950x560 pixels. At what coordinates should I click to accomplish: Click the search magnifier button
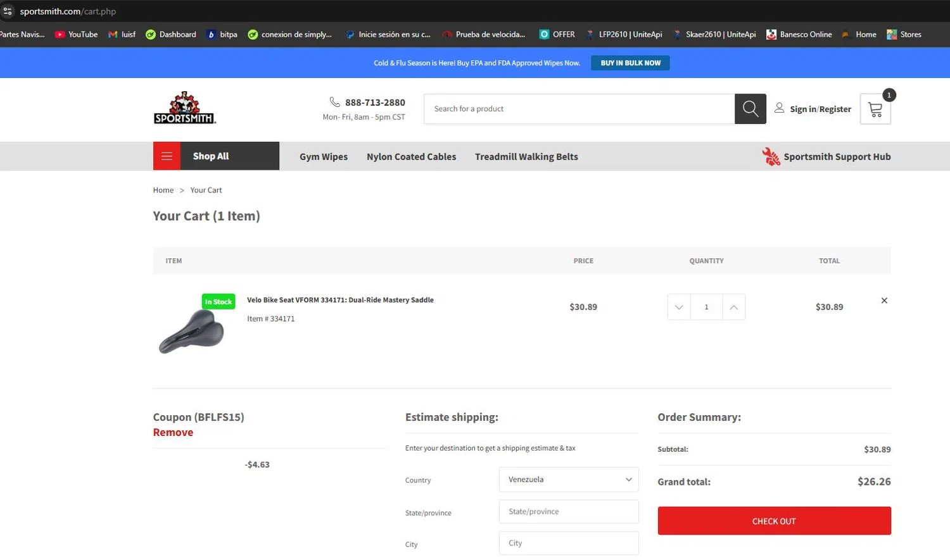coord(750,109)
